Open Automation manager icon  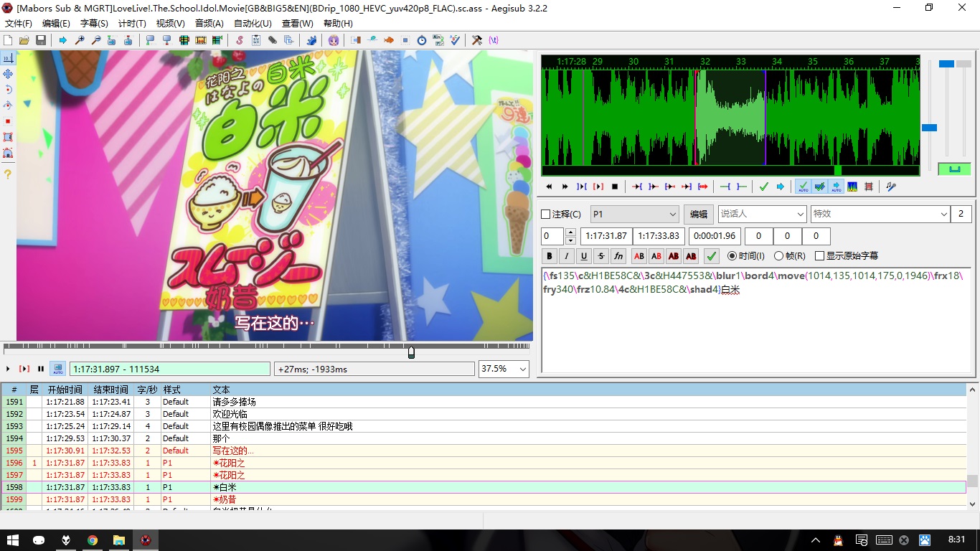311,40
